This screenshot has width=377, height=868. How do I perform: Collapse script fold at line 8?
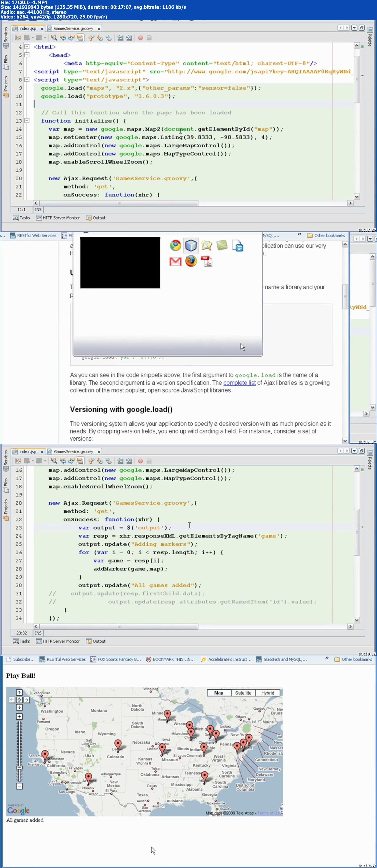click(27, 80)
